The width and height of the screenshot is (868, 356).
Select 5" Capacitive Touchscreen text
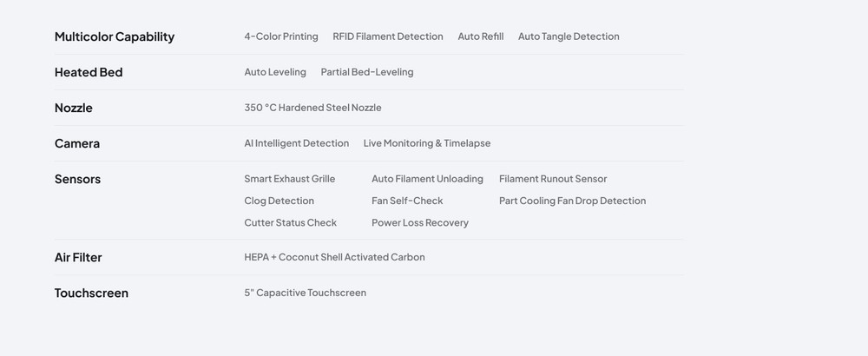pos(305,293)
